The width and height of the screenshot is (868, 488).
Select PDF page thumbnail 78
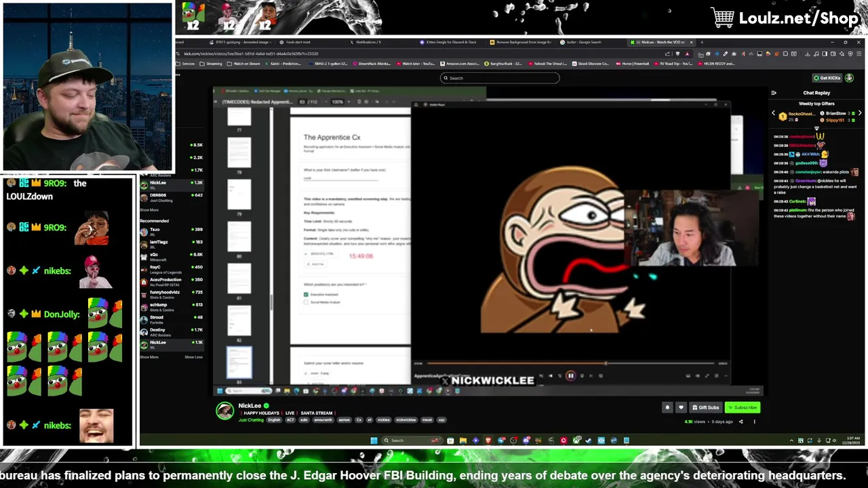(239, 152)
